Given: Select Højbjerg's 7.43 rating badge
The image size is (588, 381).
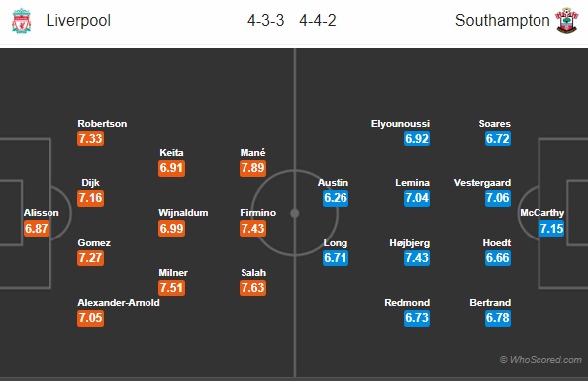Looking at the screenshot, I should point(417,258).
